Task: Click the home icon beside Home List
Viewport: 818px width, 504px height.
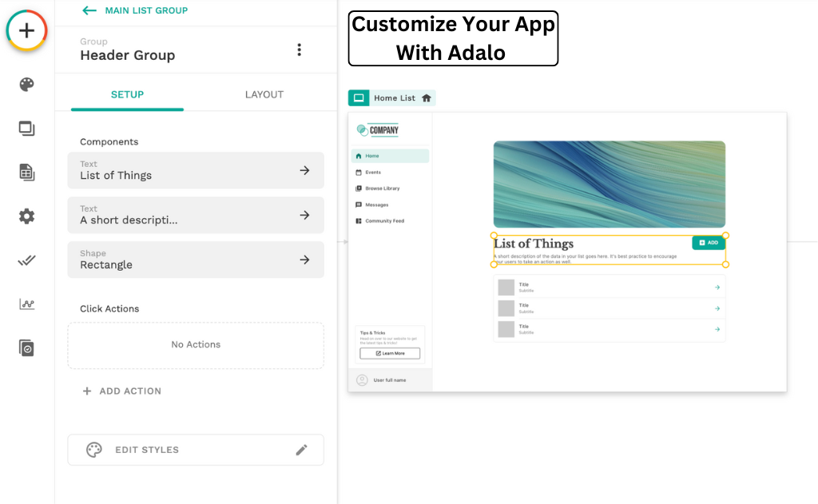Action: click(x=427, y=98)
